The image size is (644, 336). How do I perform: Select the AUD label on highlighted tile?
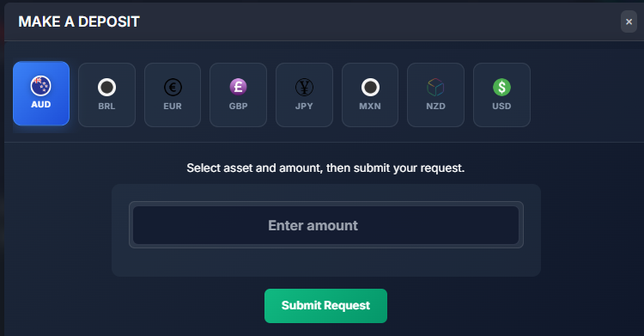[x=40, y=105]
